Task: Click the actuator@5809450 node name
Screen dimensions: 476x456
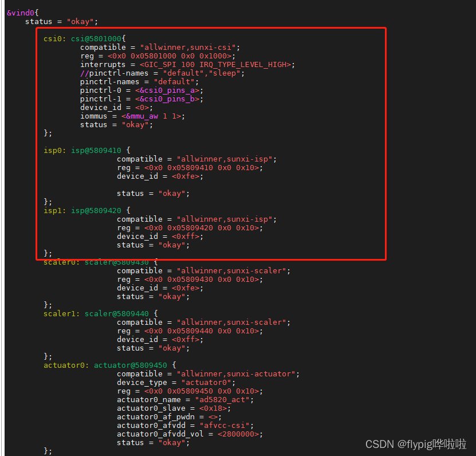Action: 131,365
